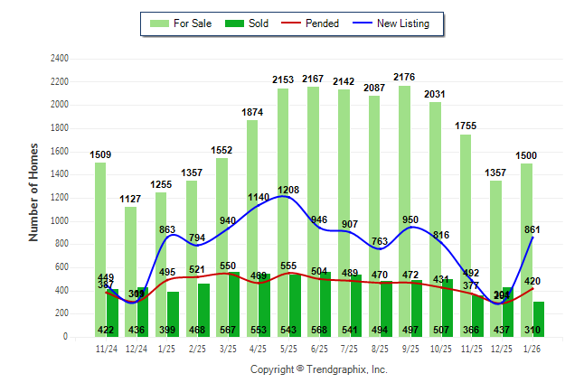The image size is (584, 392).
Task: Select the 6/25 x-axis month label
Action: [320, 348]
